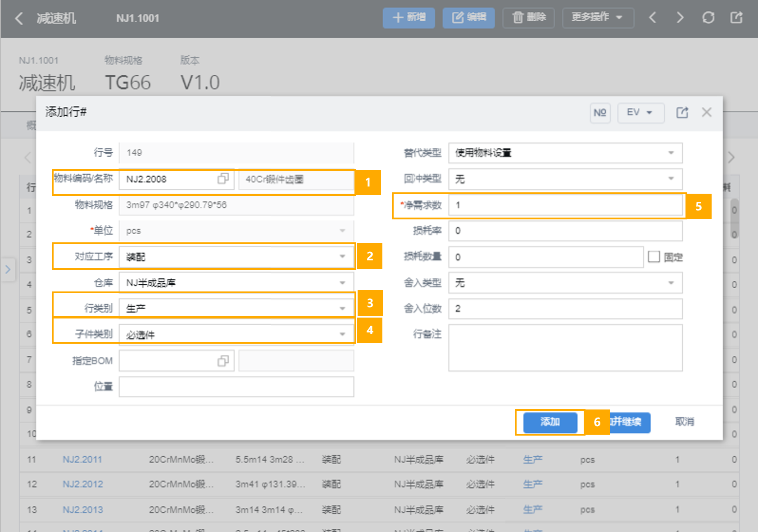Close the 添加行# dialog
758x532 pixels.
(x=707, y=113)
